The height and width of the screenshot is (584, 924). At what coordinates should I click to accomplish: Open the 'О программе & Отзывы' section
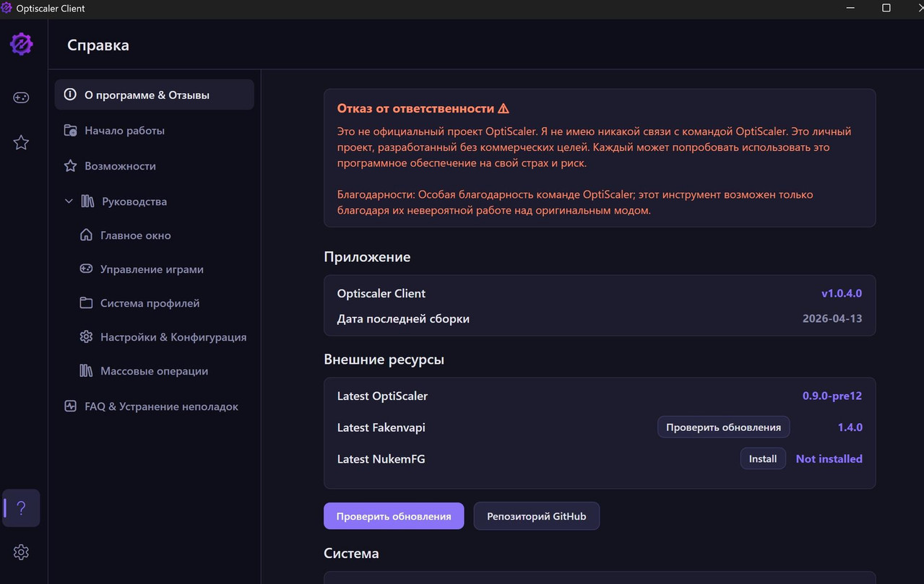click(x=154, y=95)
